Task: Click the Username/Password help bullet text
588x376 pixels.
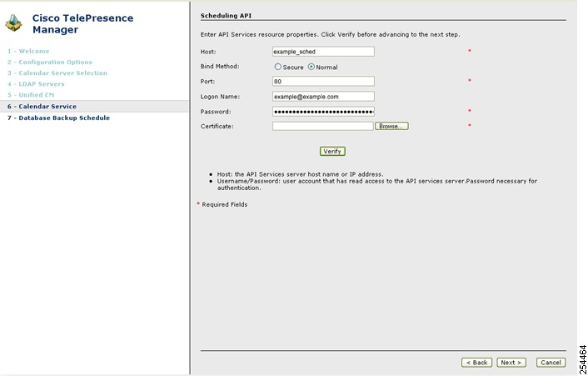Action: (377, 184)
